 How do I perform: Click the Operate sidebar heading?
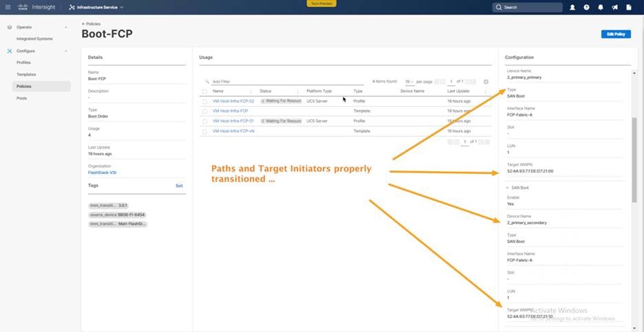pos(24,27)
